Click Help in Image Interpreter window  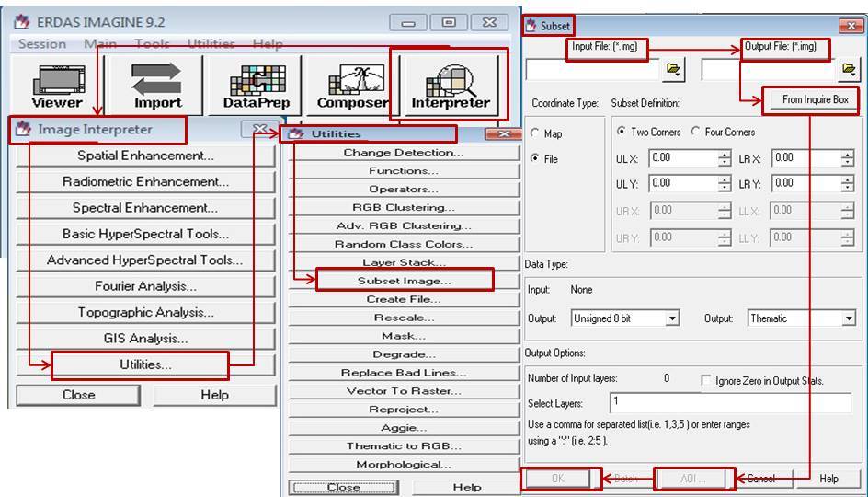point(214,395)
